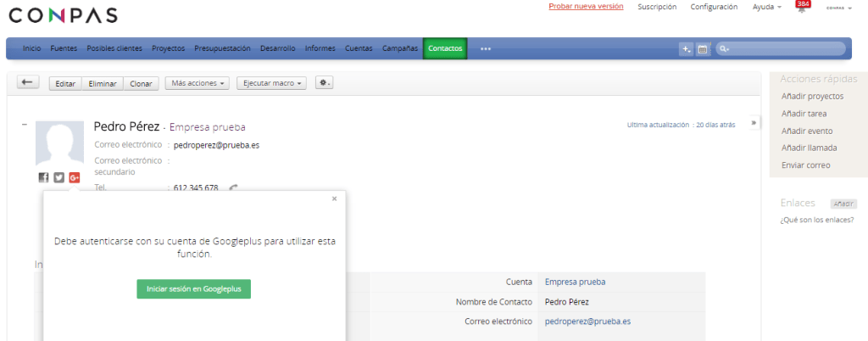The height and width of the screenshot is (341, 868).
Task: Click the search magnifier icon
Action: tap(724, 49)
